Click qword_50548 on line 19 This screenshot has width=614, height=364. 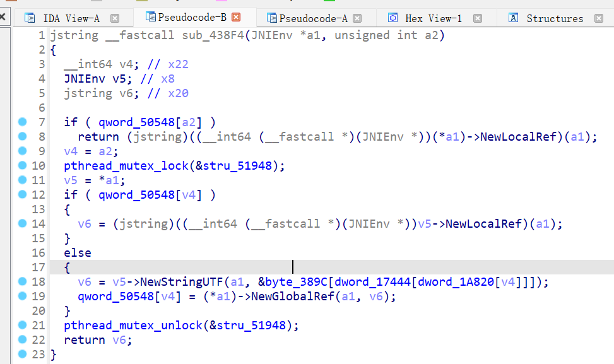(x=116, y=296)
